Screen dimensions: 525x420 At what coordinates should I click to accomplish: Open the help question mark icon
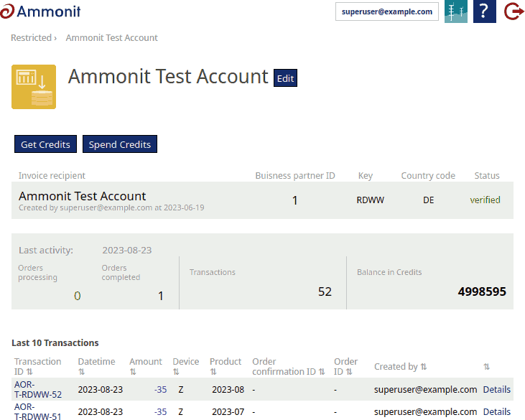click(x=485, y=11)
